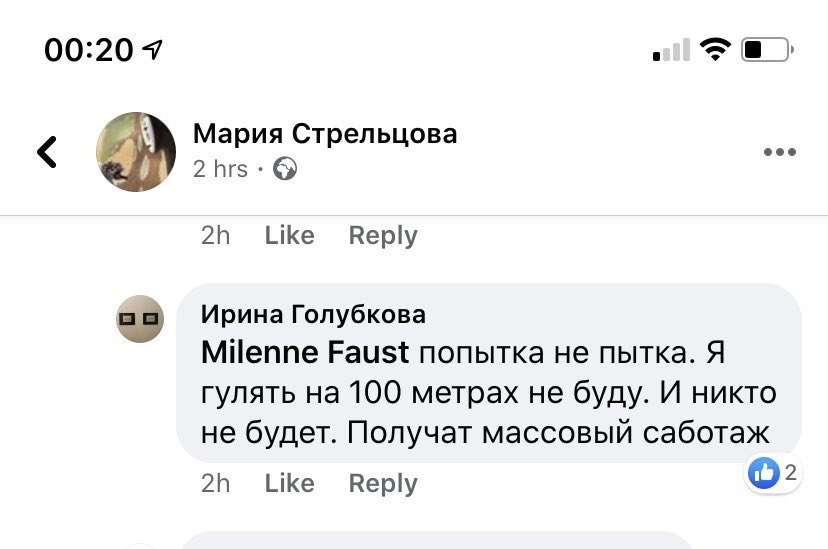Click the globe public-audience icon
Image resolution: width=828 pixels, height=549 pixels.
click(285, 169)
